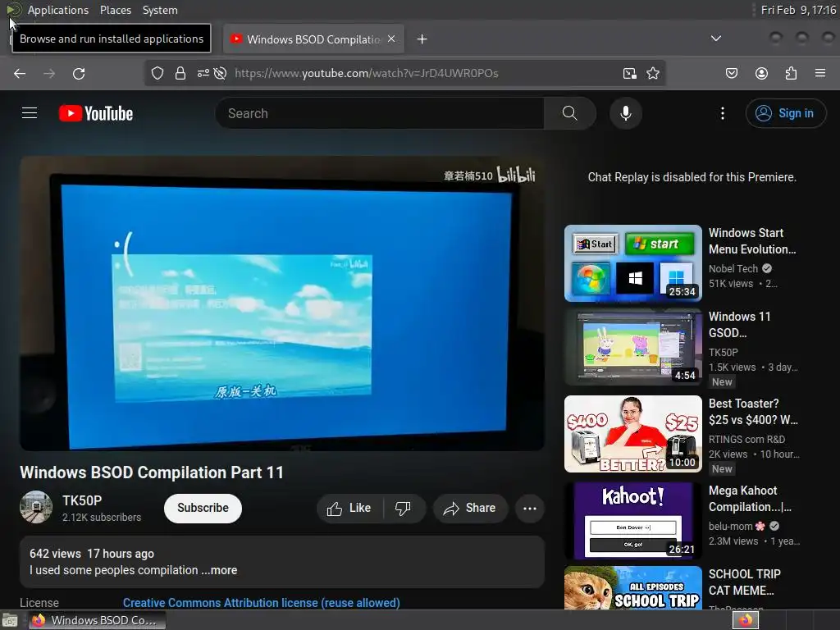840x630 pixels.
Task: Like the video
Action: click(x=349, y=509)
